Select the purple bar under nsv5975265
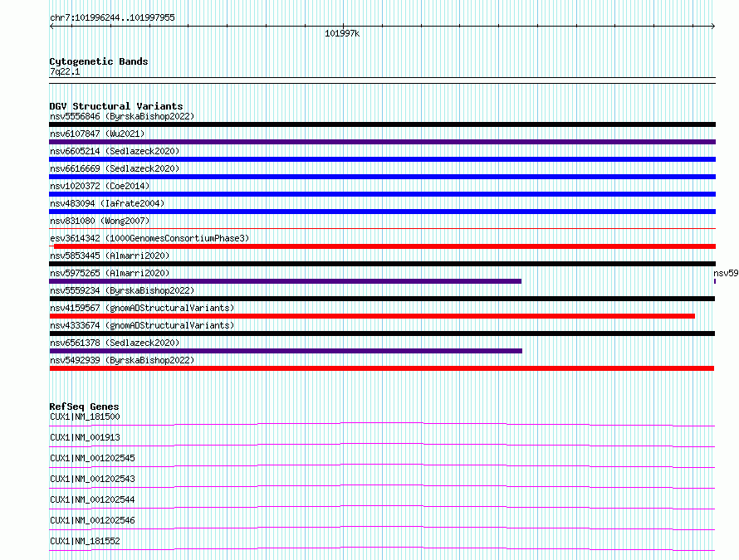Viewport: 739px width, 560px height. tap(285, 281)
